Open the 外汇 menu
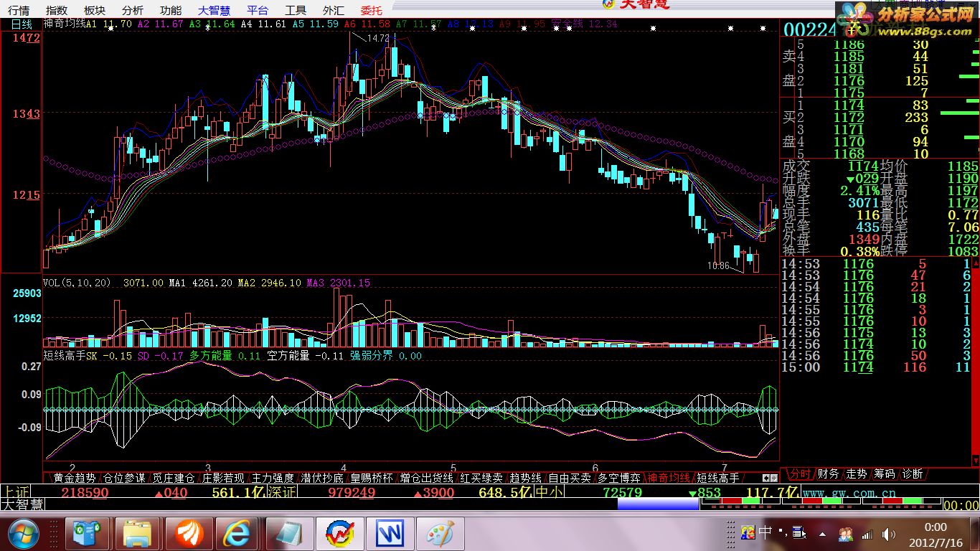The width and height of the screenshot is (980, 551). 334,10
